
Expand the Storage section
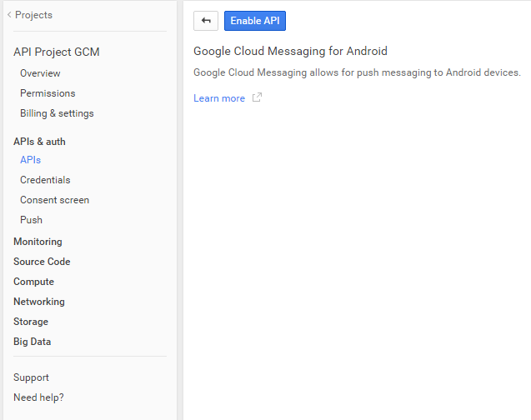tap(31, 322)
